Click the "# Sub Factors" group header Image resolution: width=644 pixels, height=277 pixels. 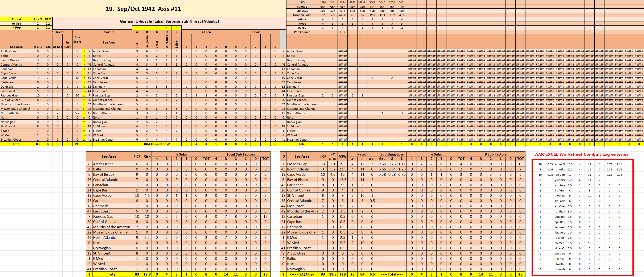(x=496, y=154)
